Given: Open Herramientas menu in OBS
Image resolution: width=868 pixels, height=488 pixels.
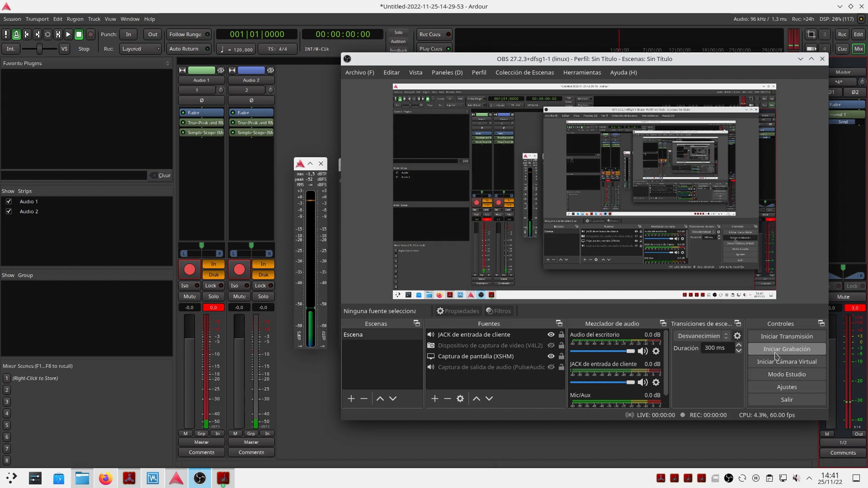Looking at the screenshot, I should [582, 72].
